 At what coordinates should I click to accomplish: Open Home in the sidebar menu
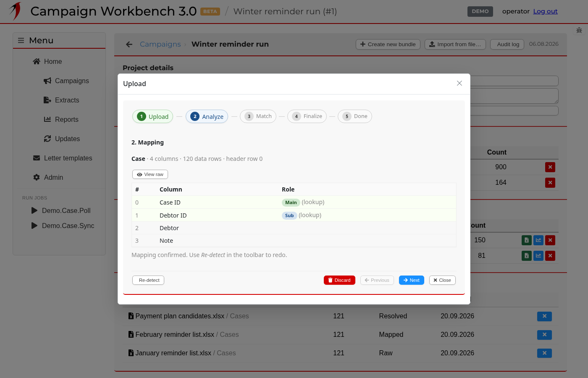(47, 61)
